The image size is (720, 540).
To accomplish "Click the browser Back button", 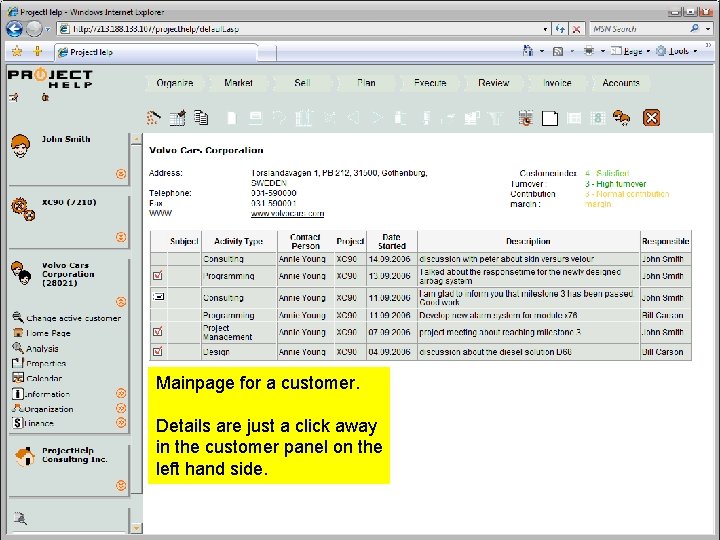I will (14, 29).
